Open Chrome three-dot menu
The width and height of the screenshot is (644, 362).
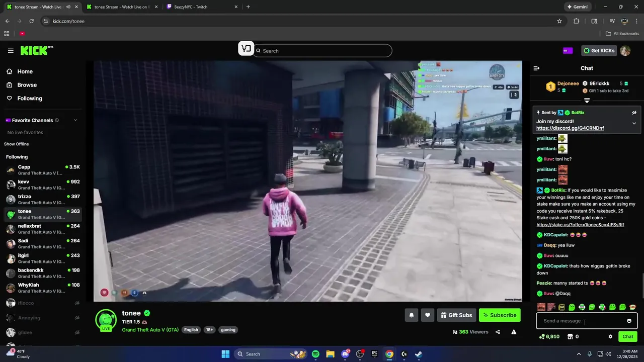(636, 21)
